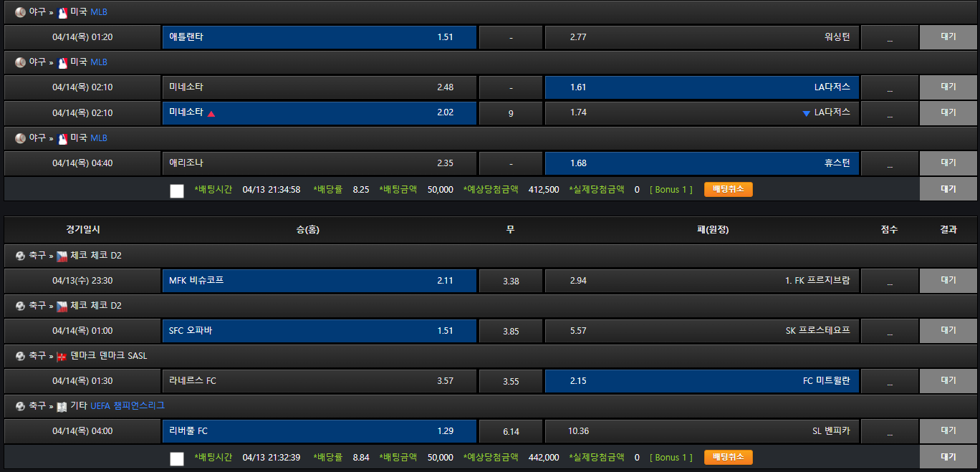Open the MLB link above the 애틀랜타 game
Viewport: 980px width, 472px height.
click(99, 12)
